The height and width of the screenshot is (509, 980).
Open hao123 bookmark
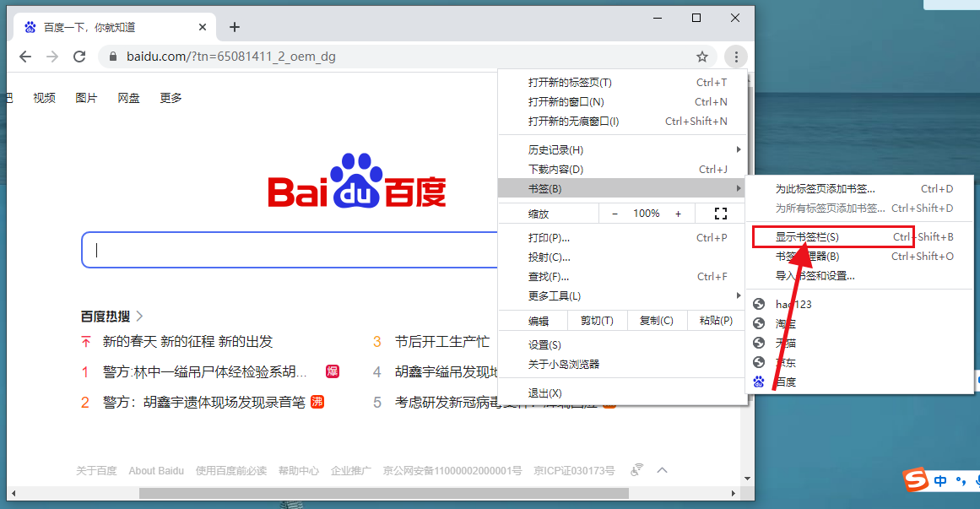point(859,305)
